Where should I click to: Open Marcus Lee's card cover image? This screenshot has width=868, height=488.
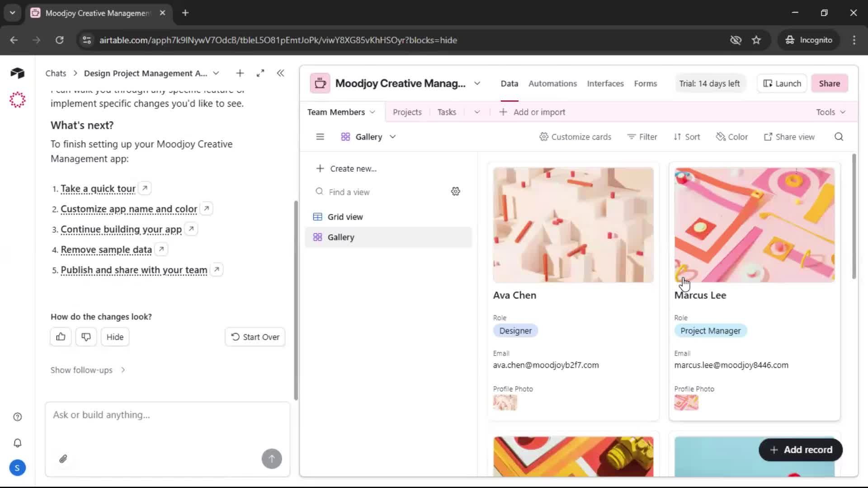click(x=755, y=225)
